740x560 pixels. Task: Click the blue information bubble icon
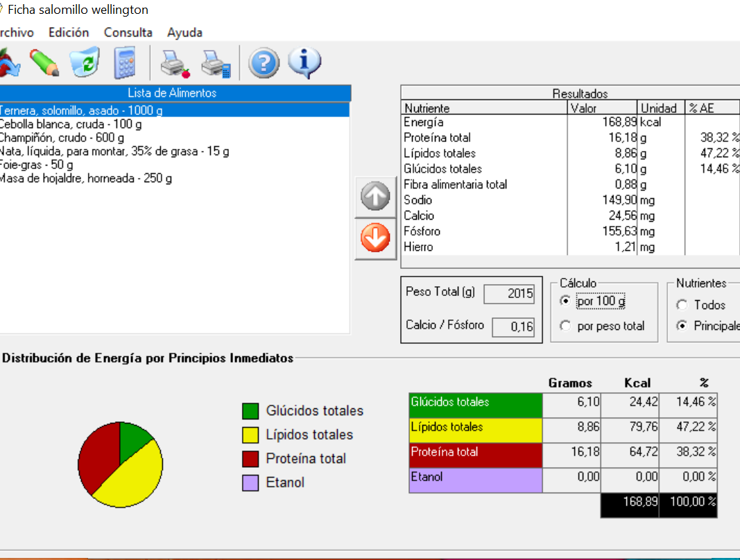(304, 63)
